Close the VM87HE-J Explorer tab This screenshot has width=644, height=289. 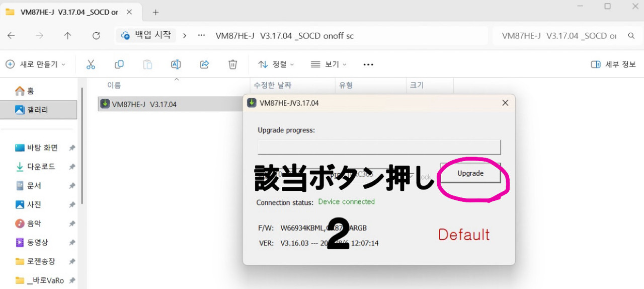130,12
